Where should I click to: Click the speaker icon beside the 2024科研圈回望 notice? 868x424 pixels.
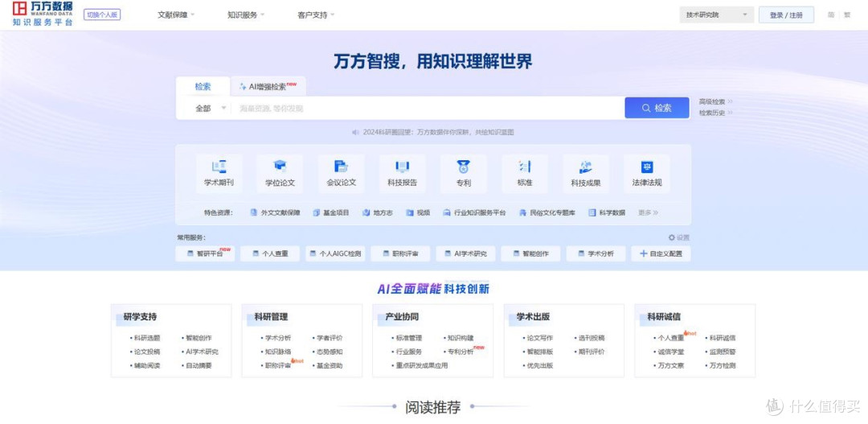coord(356,133)
